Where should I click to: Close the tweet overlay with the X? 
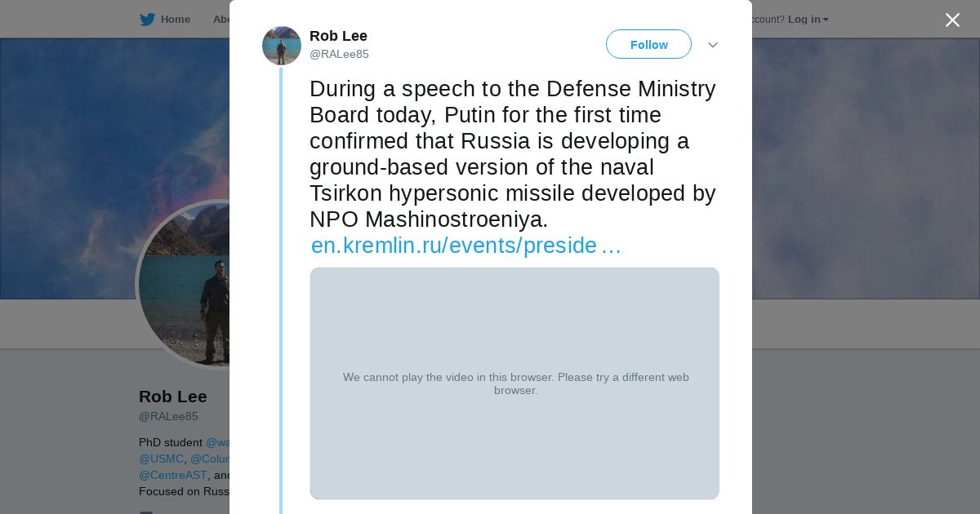click(x=952, y=20)
